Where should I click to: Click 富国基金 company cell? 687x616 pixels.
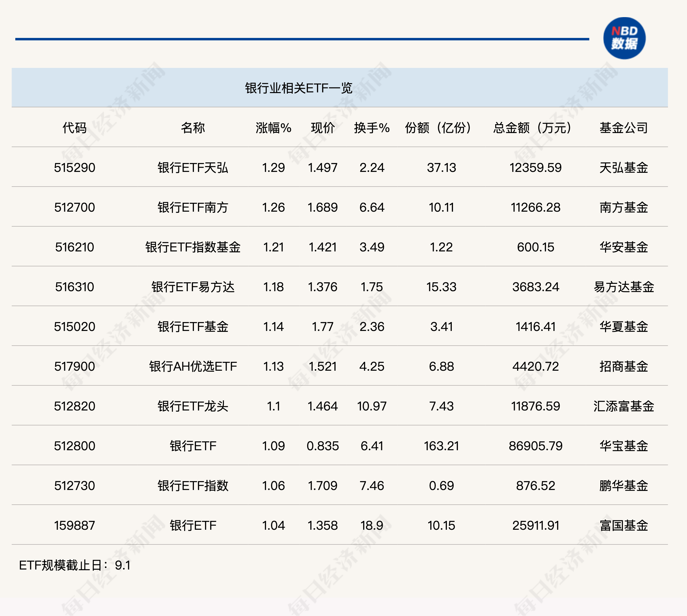point(623,526)
